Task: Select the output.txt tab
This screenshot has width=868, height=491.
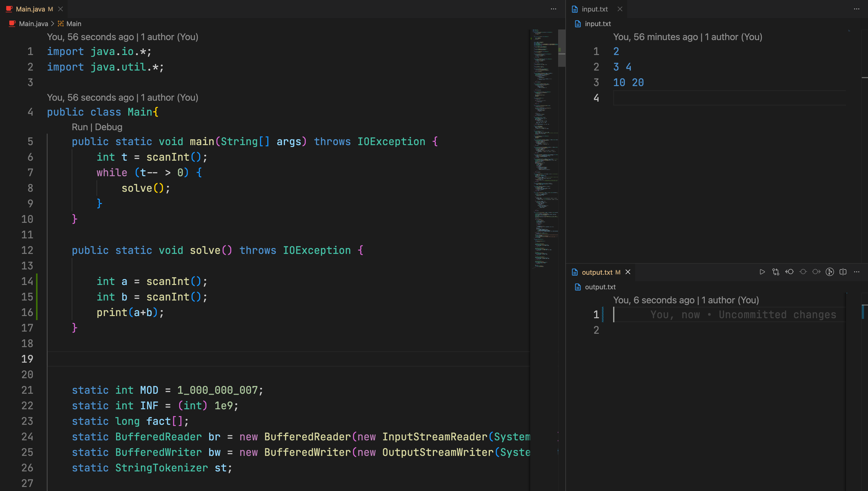Action: click(x=597, y=272)
